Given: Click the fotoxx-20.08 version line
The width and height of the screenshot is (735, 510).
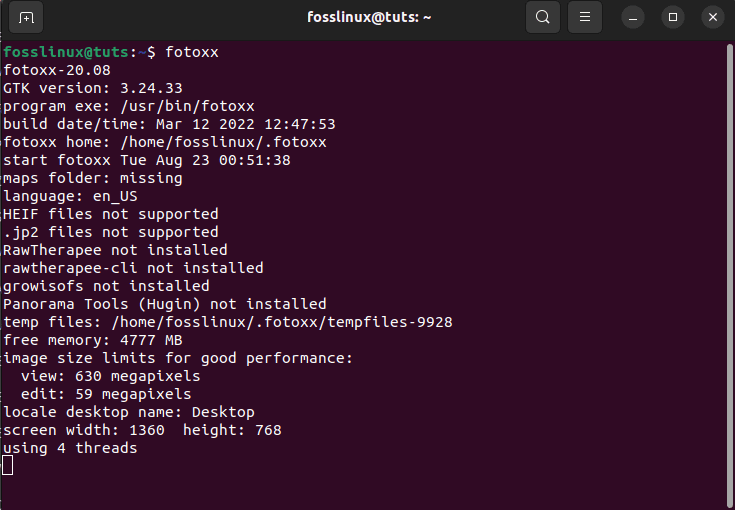Looking at the screenshot, I should click(x=57, y=70).
